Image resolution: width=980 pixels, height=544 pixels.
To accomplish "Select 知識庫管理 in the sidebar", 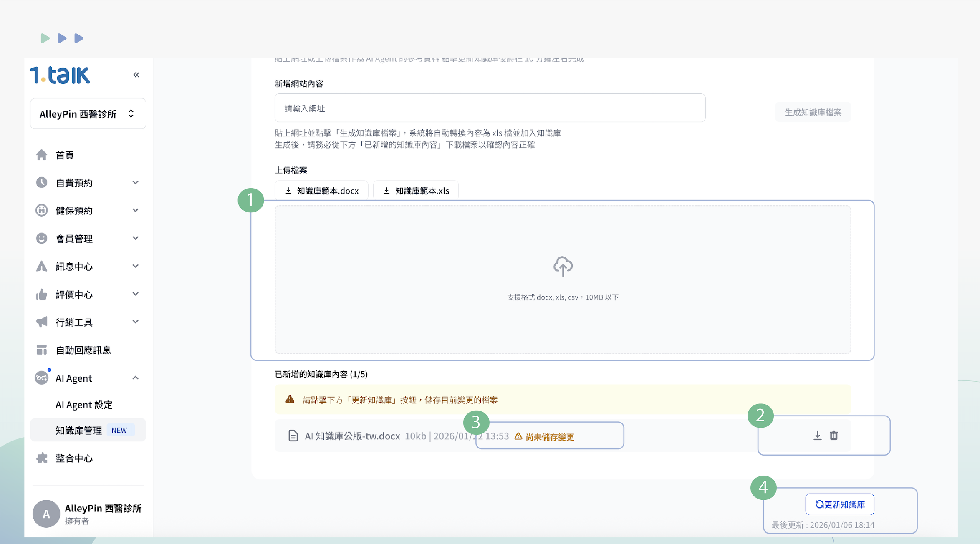I will click(x=79, y=430).
